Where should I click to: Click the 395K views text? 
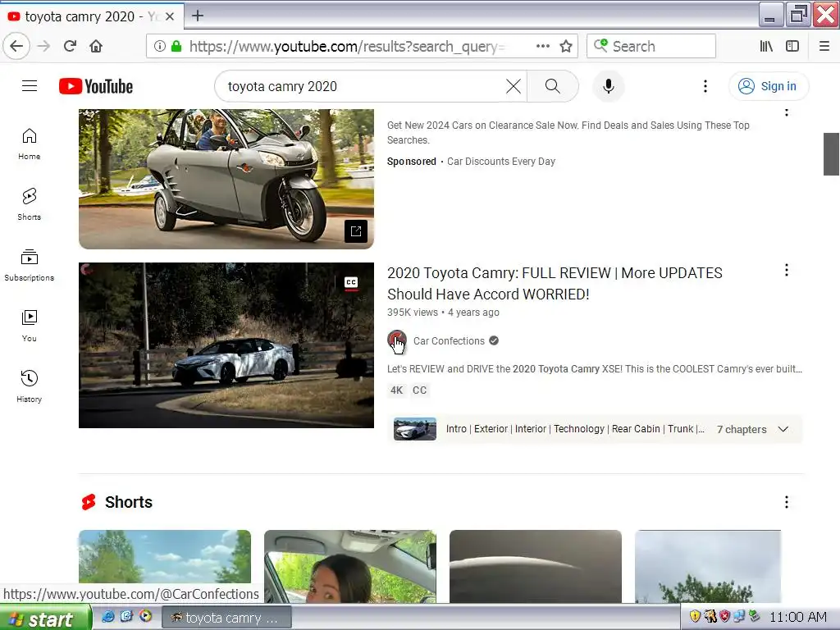click(x=413, y=313)
